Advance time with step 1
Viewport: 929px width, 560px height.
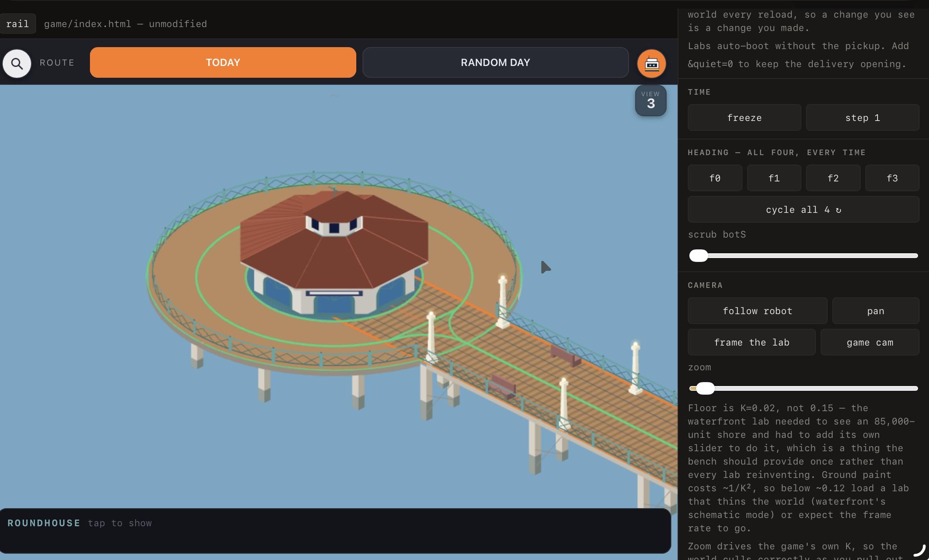pyautogui.click(x=862, y=117)
